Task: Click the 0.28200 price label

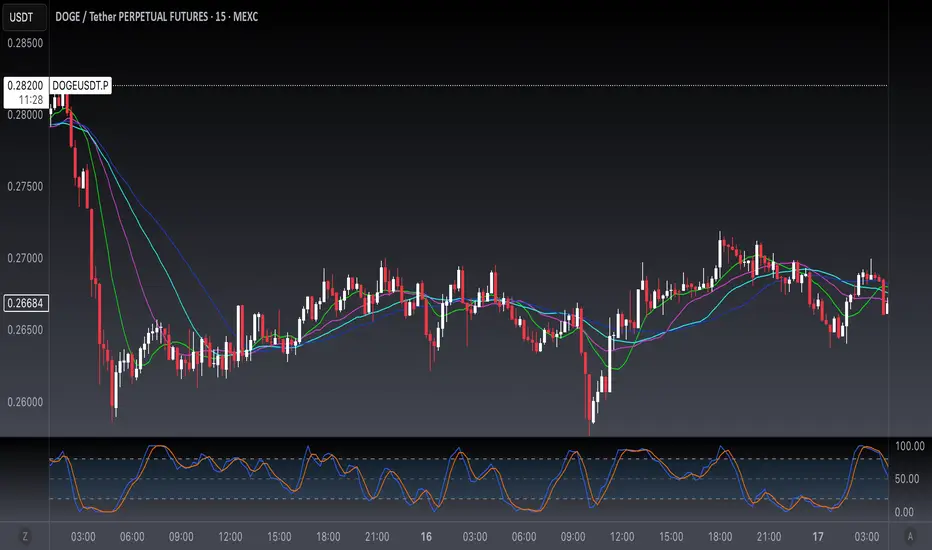Action: click(x=24, y=86)
